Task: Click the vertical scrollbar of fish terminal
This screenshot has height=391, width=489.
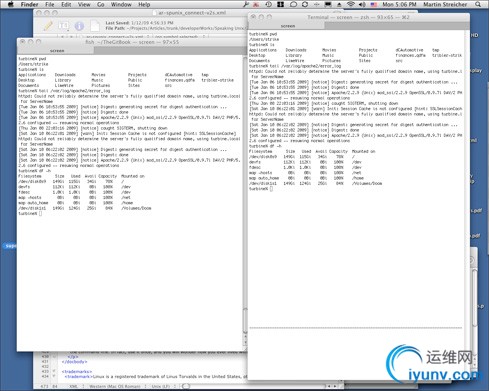Action: pyautogui.click(x=246, y=200)
